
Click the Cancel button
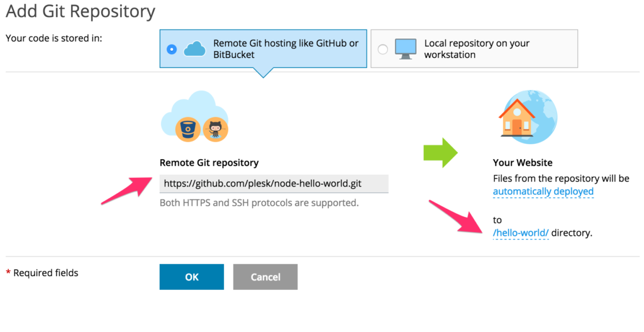(265, 277)
